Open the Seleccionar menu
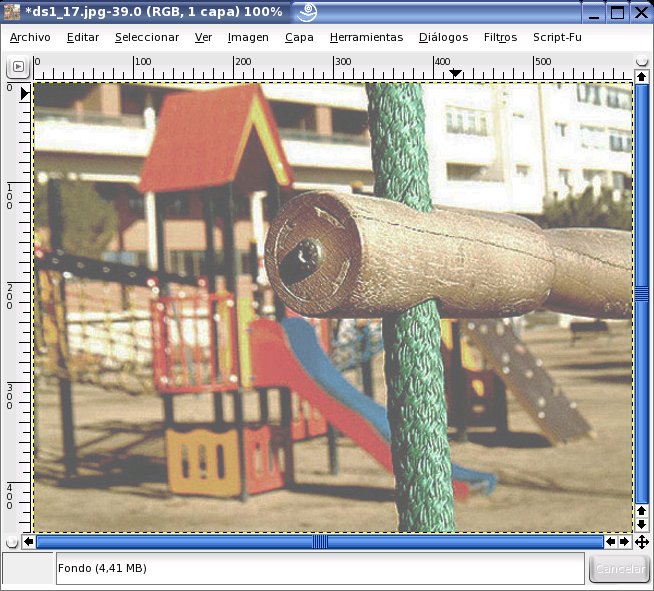The width and height of the screenshot is (654, 591). tap(147, 38)
